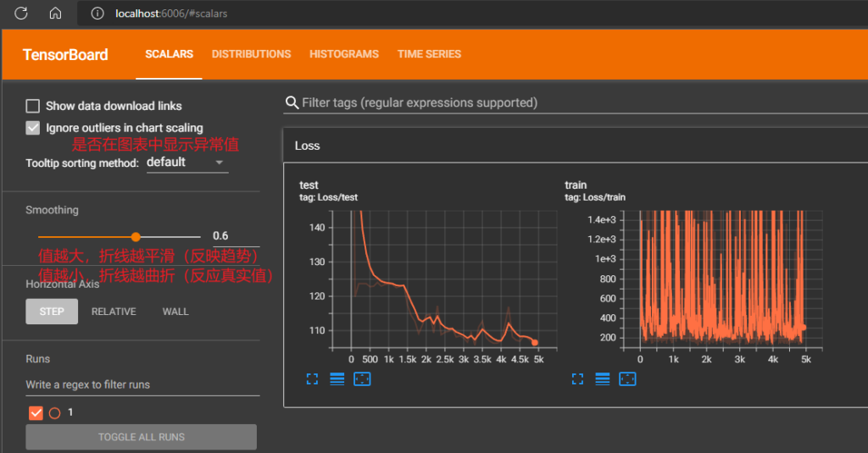This screenshot has width=868, height=453.
Task: Click the smoothing value field 0.6
Action: 236,236
